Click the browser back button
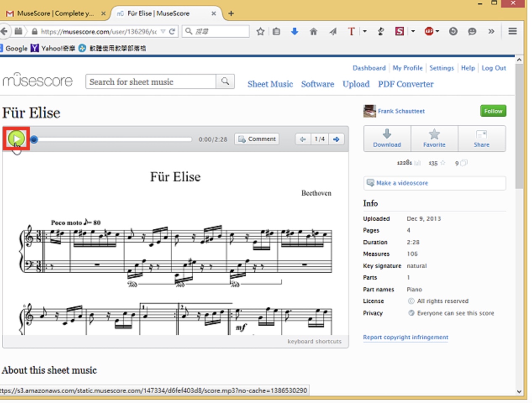This screenshot has width=532, height=403. [x=4, y=31]
